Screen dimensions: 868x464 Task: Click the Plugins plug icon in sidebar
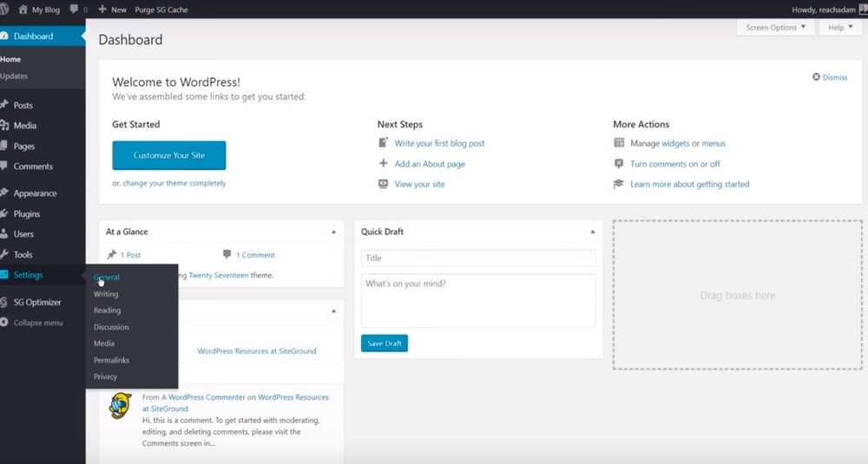click(x=4, y=213)
